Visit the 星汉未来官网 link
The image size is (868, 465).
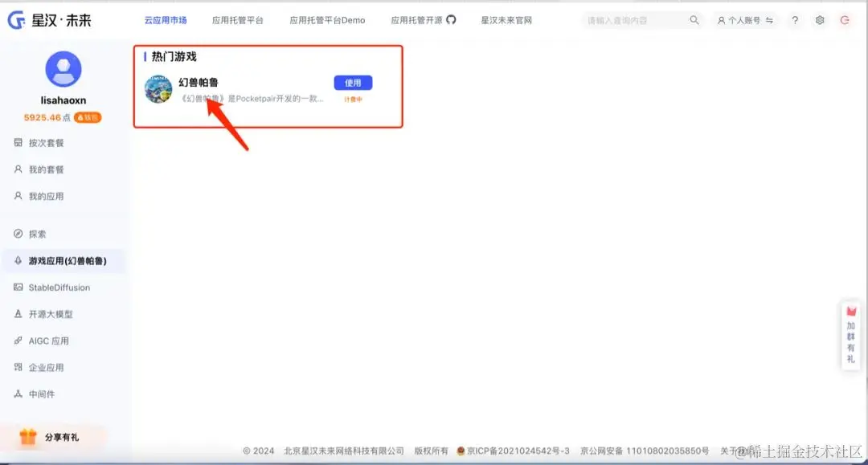[x=506, y=20]
